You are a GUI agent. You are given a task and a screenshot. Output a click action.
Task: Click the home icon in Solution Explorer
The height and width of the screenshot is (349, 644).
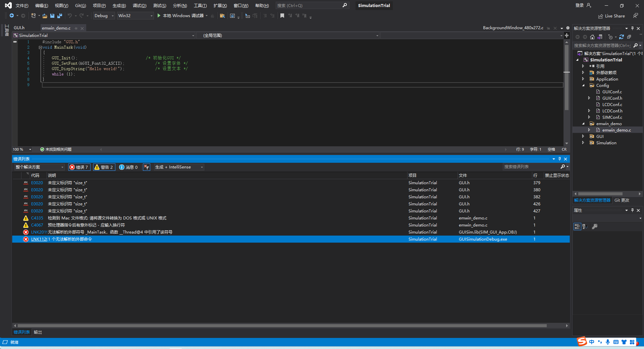[x=592, y=37]
